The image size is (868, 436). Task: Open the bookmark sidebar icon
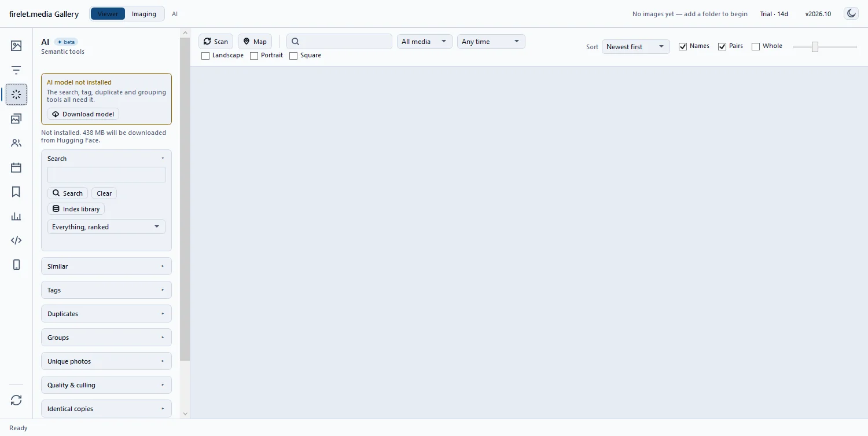tap(16, 192)
